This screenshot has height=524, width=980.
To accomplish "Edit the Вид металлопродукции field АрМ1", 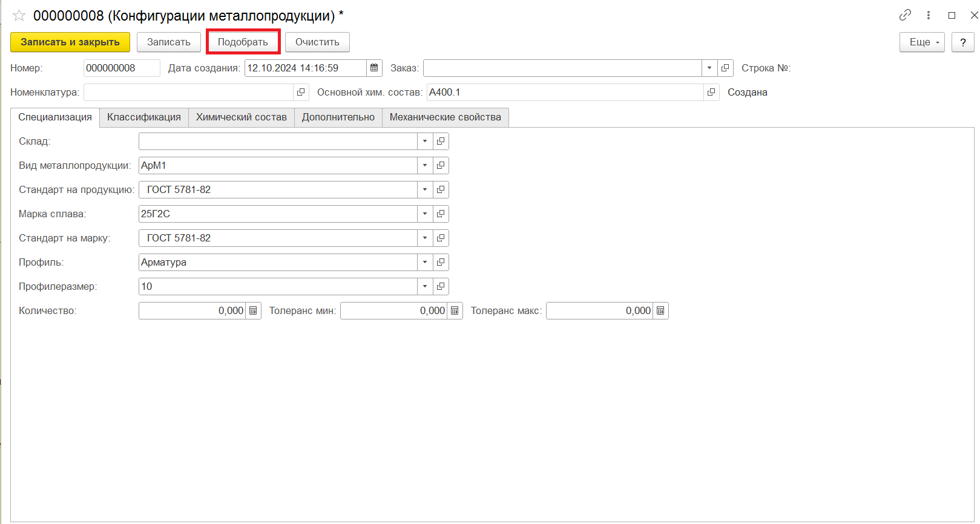I will coord(278,165).
